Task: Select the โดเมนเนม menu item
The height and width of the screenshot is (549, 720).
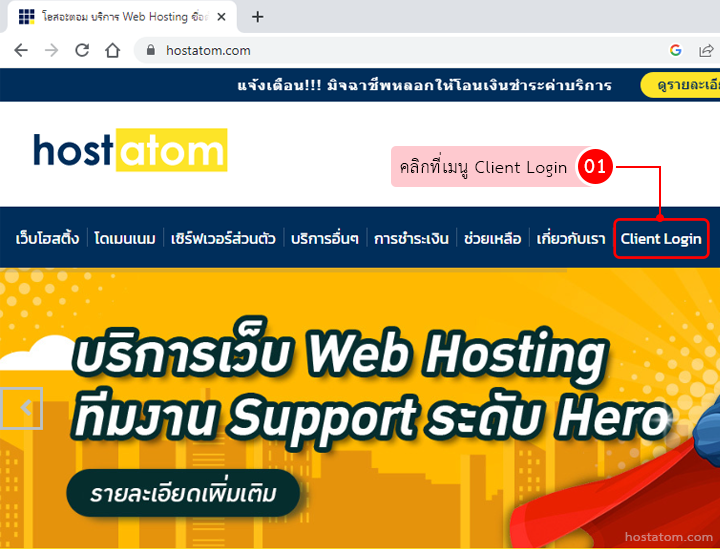Action: [125, 239]
